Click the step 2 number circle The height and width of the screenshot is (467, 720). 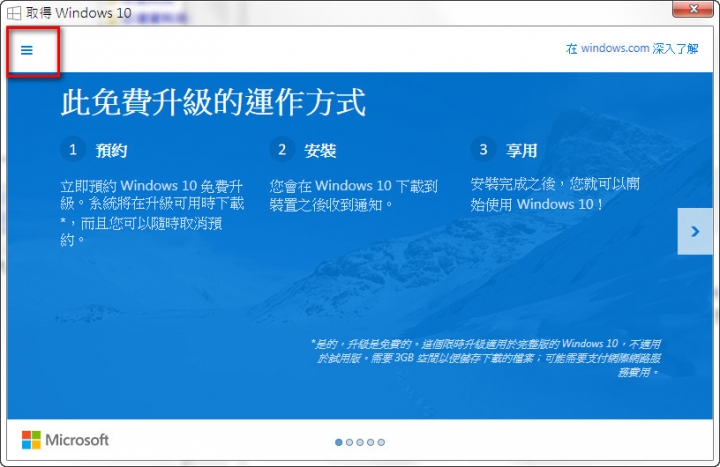282,149
